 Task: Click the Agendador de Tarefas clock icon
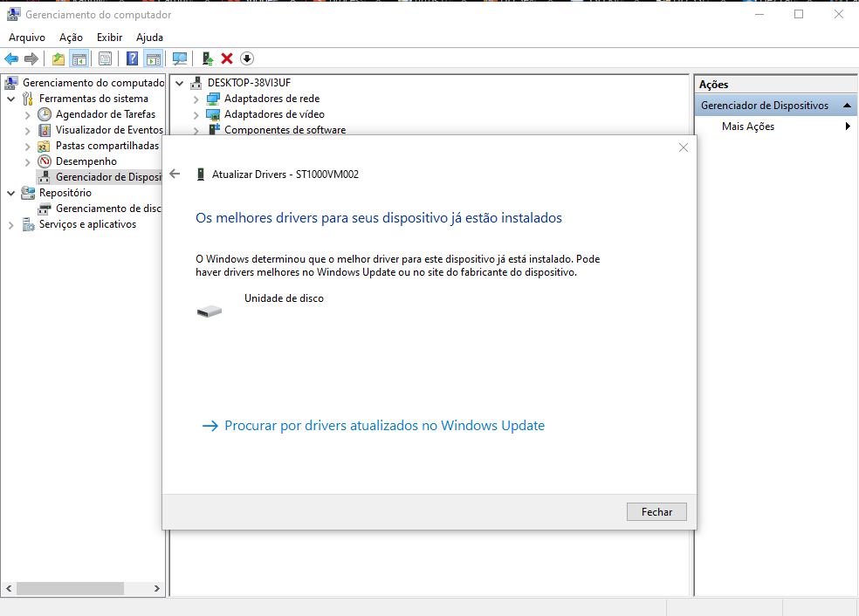[x=45, y=114]
